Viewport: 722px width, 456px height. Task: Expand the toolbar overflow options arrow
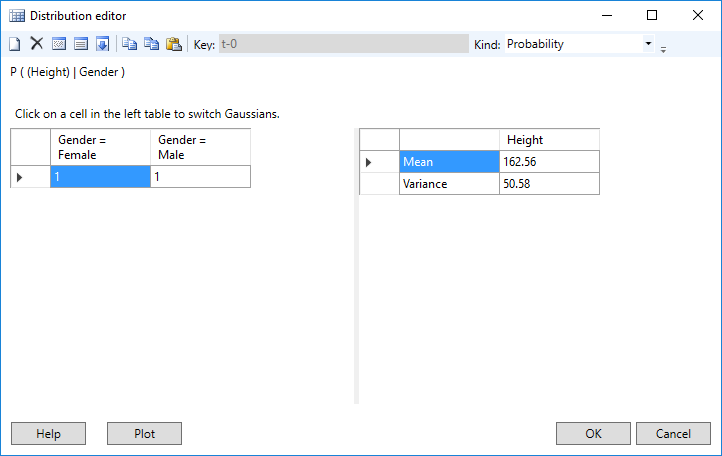663,47
